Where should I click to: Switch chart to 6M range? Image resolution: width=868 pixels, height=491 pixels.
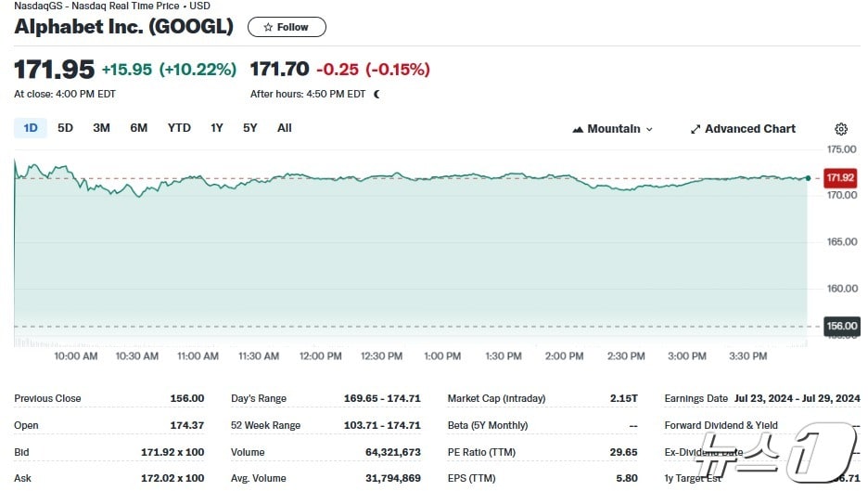(138, 128)
